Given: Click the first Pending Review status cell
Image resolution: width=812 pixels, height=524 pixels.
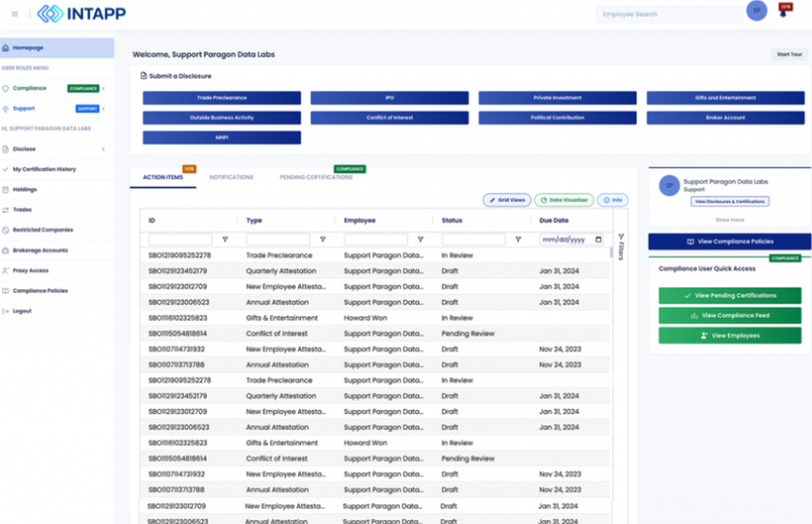Looking at the screenshot, I should click(x=468, y=334).
